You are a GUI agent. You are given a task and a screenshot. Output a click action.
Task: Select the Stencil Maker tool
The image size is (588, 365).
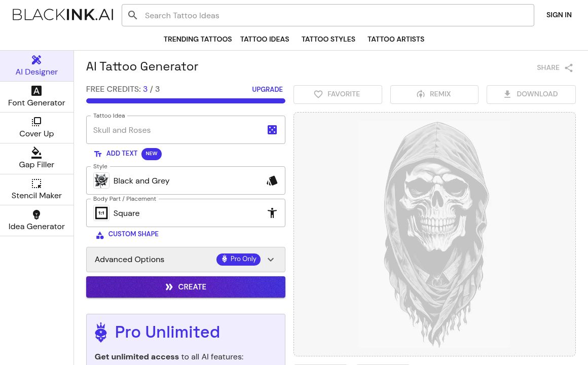36,189
